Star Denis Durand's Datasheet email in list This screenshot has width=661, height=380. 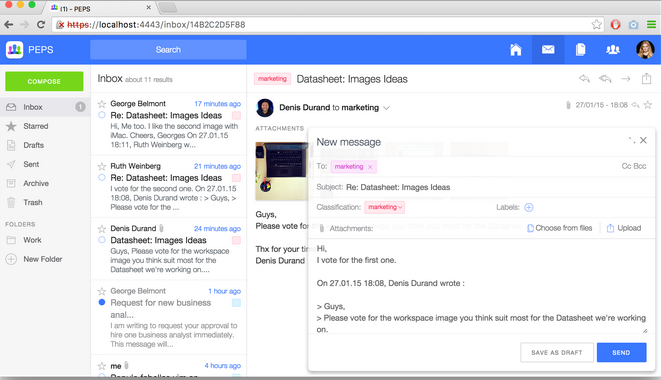click(102, 229)
